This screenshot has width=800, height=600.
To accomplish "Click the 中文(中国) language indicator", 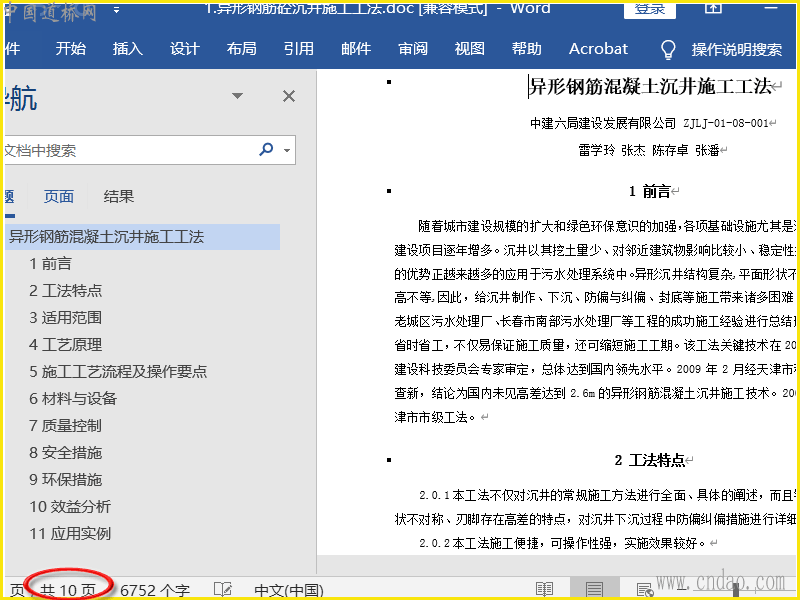I will 289,591.
